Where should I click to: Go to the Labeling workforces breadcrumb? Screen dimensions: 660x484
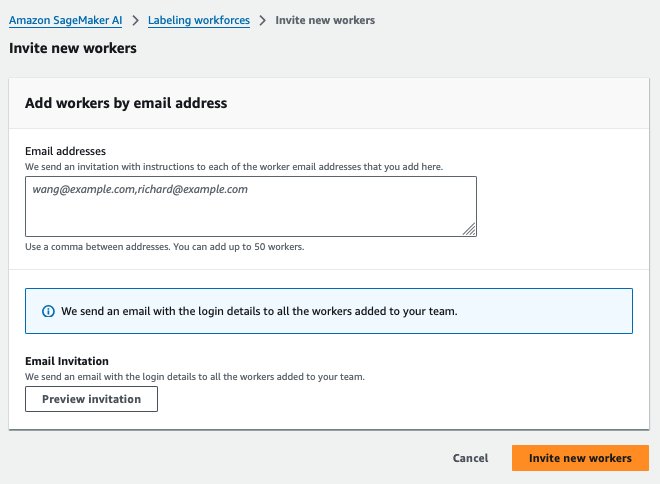(199, 20)
